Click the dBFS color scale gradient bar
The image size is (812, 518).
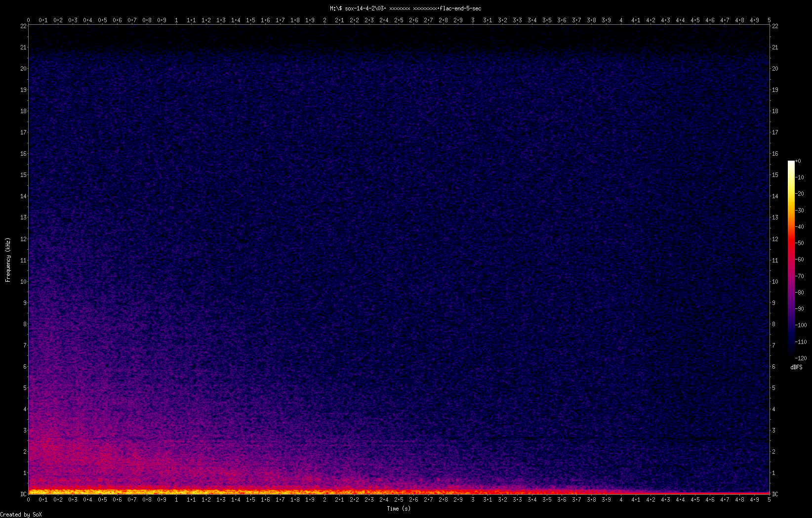pos(791,259)
